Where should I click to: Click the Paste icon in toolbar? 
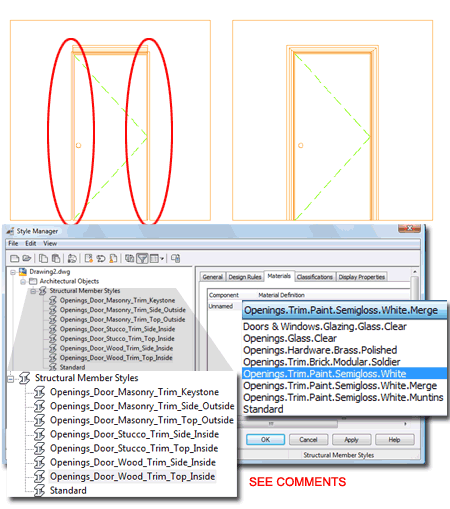(x=56, y=258)
